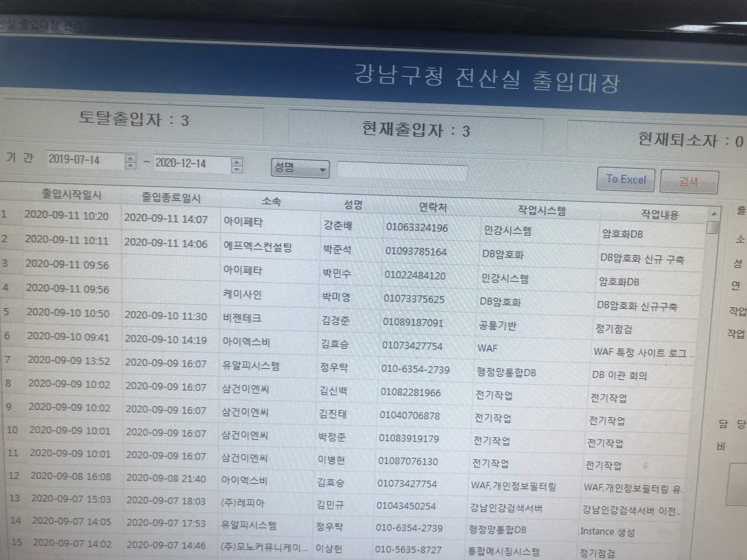
Task: Click the 작업내용 column header
Action: (659, 214)
